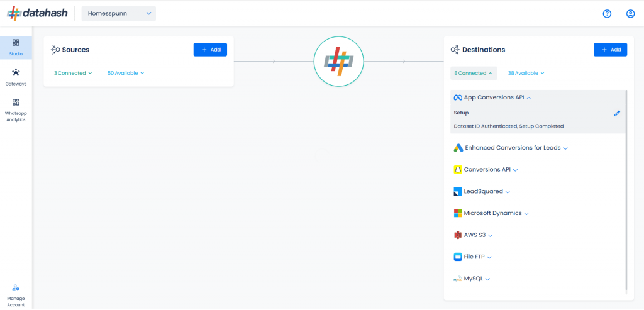
Task: Edit the App Conversions API setup
Action: pyautogui.click(x=617, y=113)
